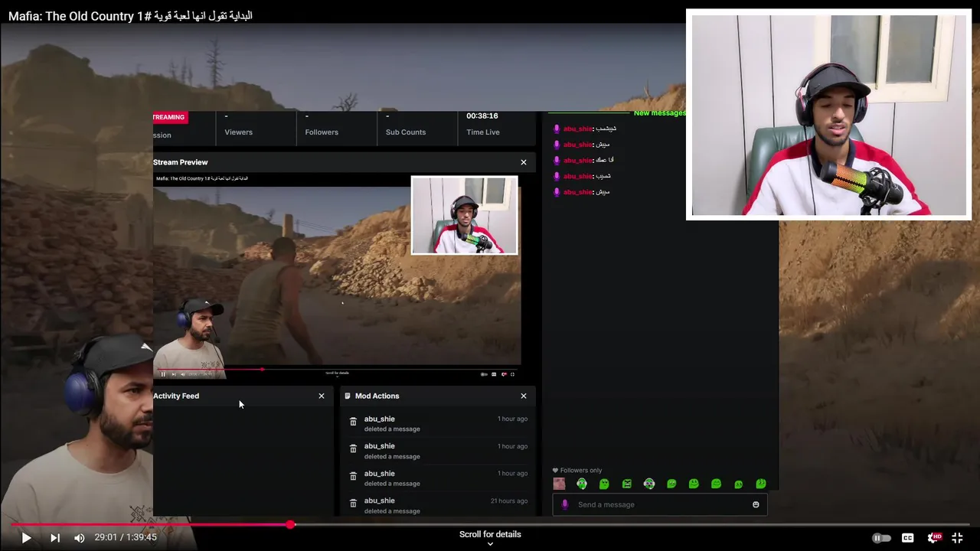Click the Mod Actions note icon
Screen dimensions: 980x551
[348, 396]
